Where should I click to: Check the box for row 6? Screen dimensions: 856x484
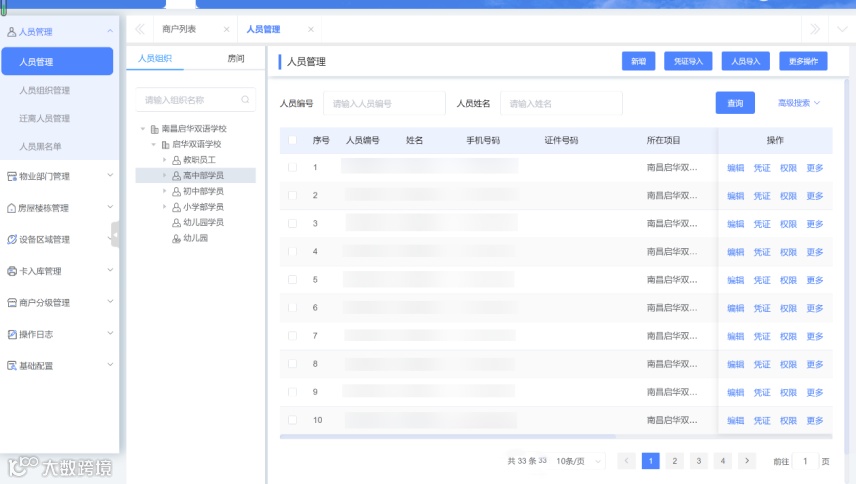293,308
